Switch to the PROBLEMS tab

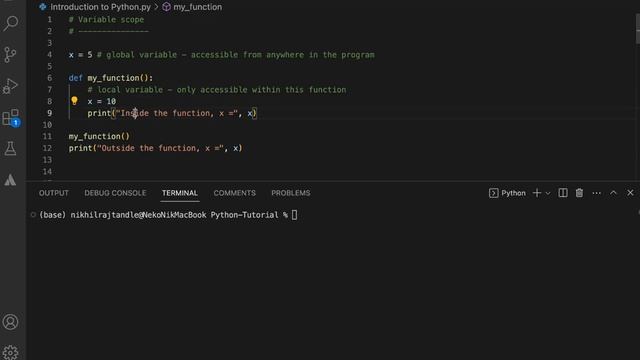point(291,193)
